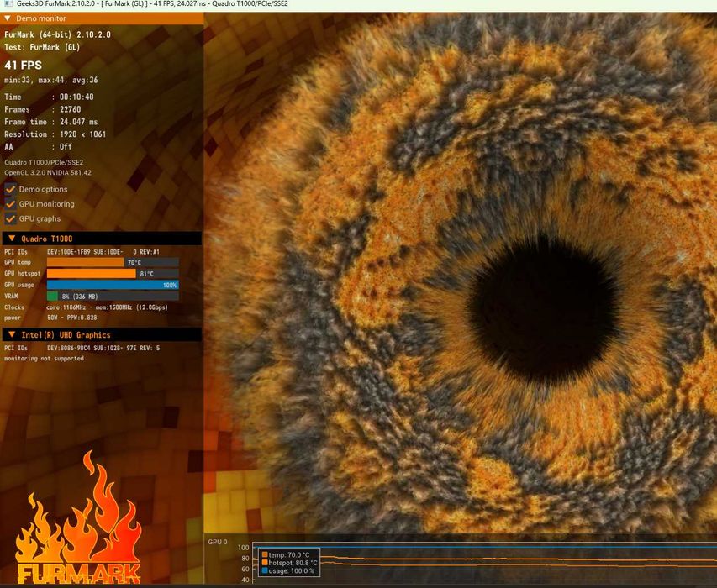Click the AA : Off row

click(x=39, y=147)
